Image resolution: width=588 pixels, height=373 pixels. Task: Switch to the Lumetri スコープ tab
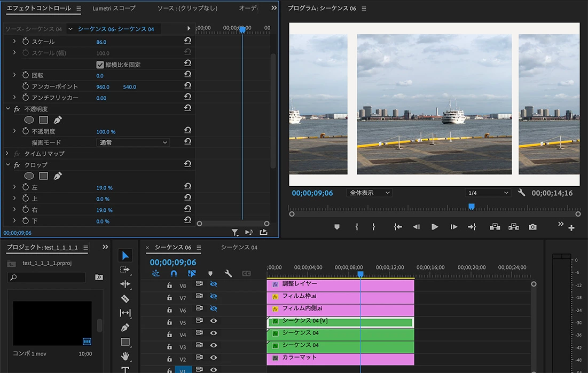pyautogui.click(x=114, y=9)
